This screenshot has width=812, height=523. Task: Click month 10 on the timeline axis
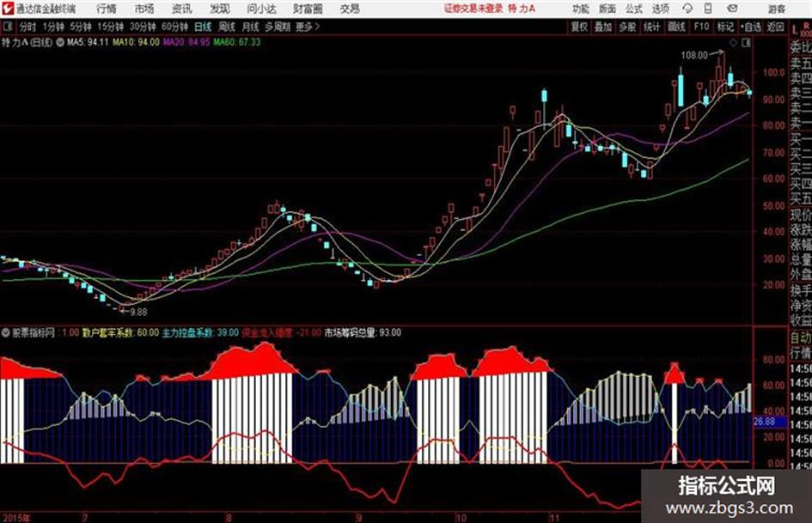(461, 517)
